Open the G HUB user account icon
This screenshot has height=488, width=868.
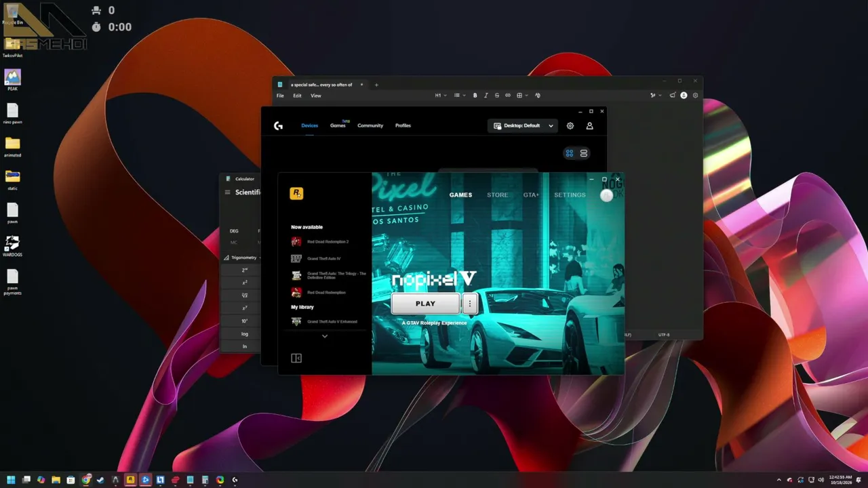click(x=589, y=125)
